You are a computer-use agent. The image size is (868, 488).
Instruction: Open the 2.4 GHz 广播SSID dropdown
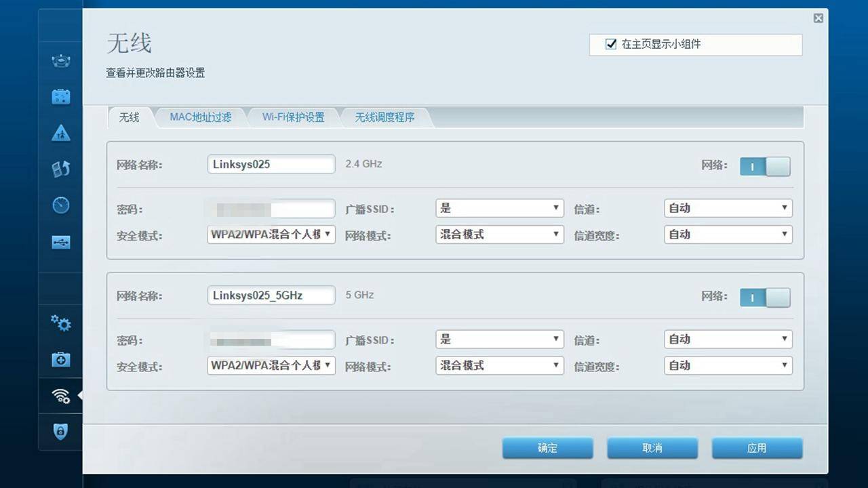(499, 208)
